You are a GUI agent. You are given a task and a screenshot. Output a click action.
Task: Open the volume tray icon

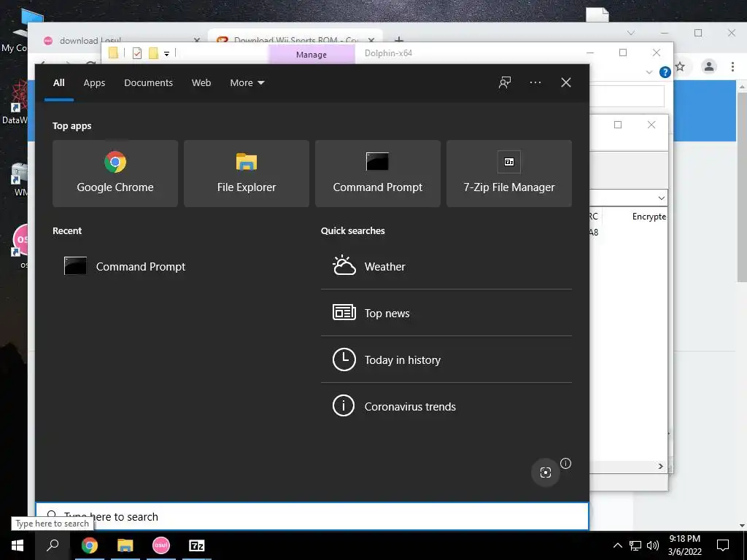click(x=653, y=545)
